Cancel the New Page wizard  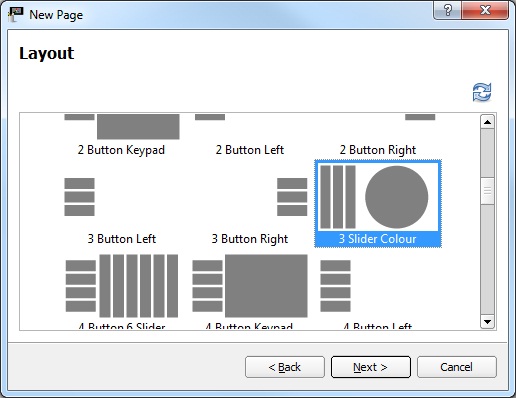click(457, 367)
